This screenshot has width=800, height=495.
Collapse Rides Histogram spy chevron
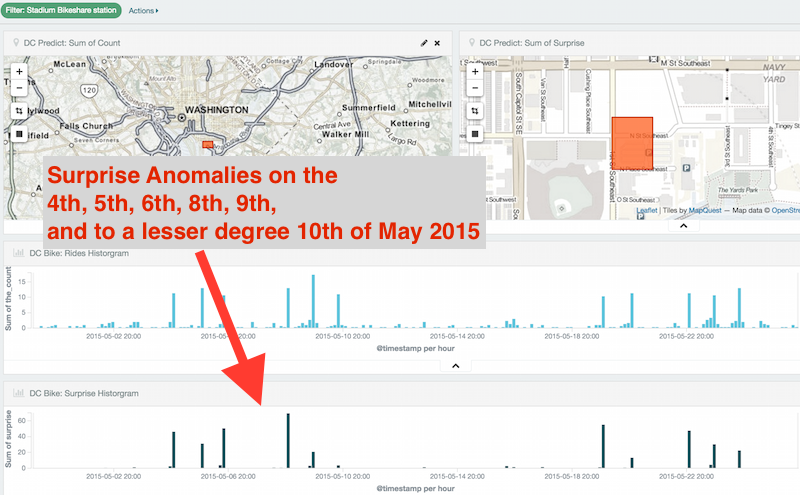click(x=456, y=366)
